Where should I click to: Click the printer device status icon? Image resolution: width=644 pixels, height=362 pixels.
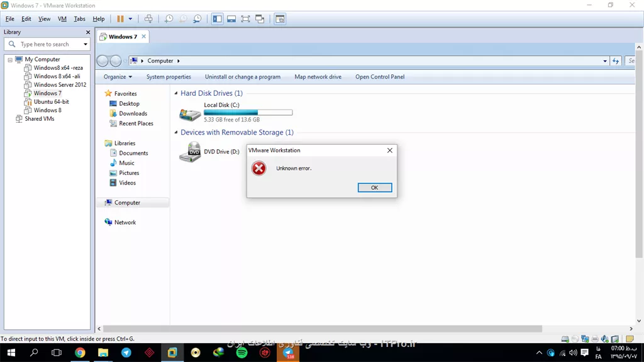click(595, 339)
